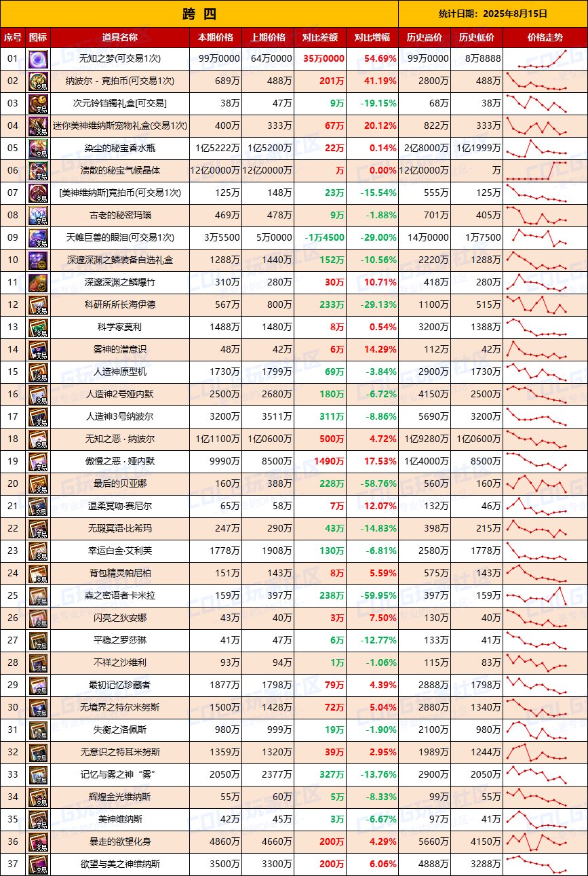The width and height of the screenshot is (588, 876).
Task: Click the 美神维纳斯 card icon in row 35
Action: (x=38, y=820)
